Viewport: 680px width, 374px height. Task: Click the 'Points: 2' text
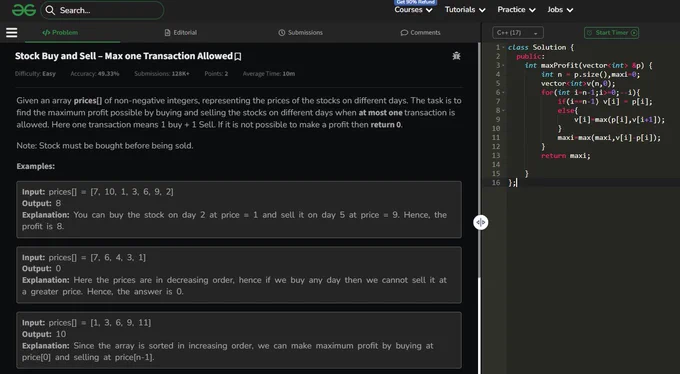216,74
